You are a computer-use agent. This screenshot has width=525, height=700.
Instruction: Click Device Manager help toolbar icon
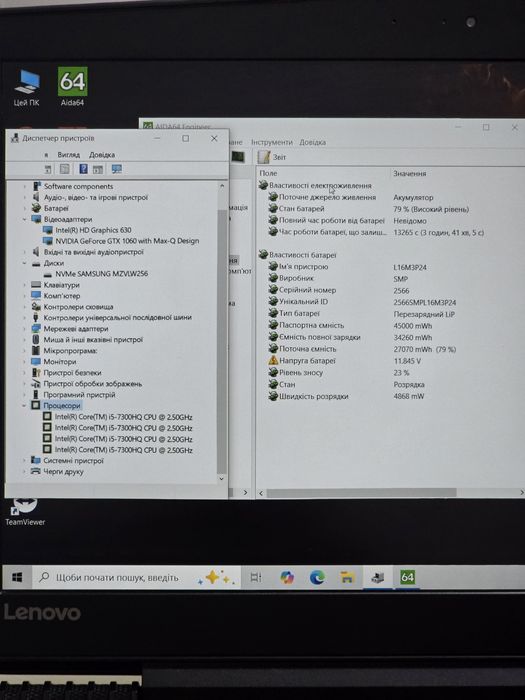tap(83, 169)
